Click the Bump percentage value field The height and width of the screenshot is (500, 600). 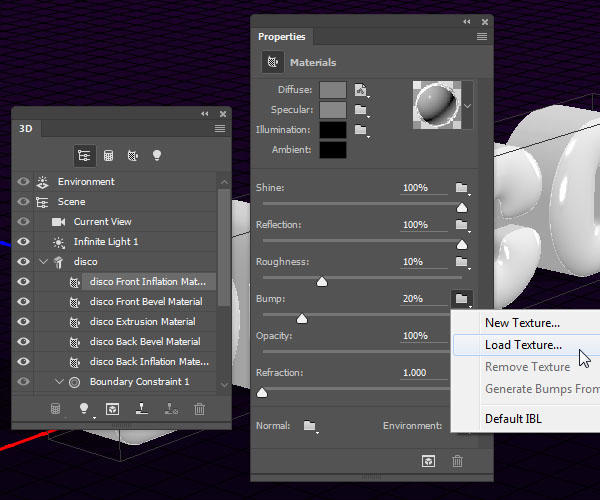[x=413, y=299]
